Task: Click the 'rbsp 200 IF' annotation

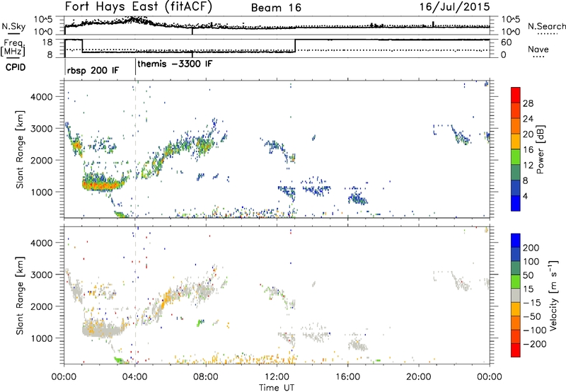Action: click(x=93, y=70)
